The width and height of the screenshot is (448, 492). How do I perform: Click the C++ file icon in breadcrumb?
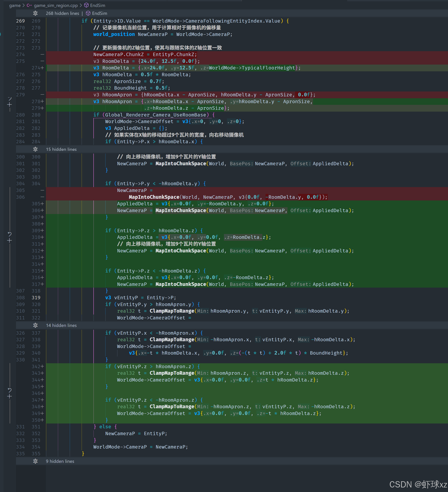29,5
